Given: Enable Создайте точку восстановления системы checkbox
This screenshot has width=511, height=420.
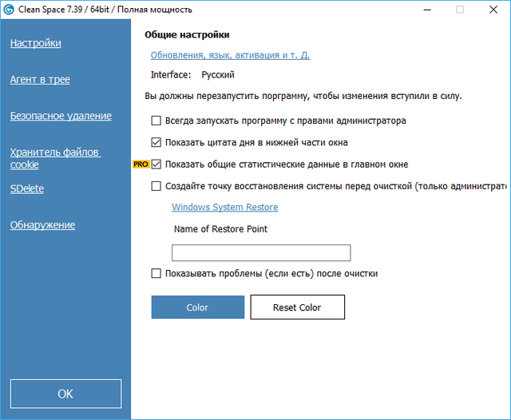Looking at the screenshot, I should (156, 186).
